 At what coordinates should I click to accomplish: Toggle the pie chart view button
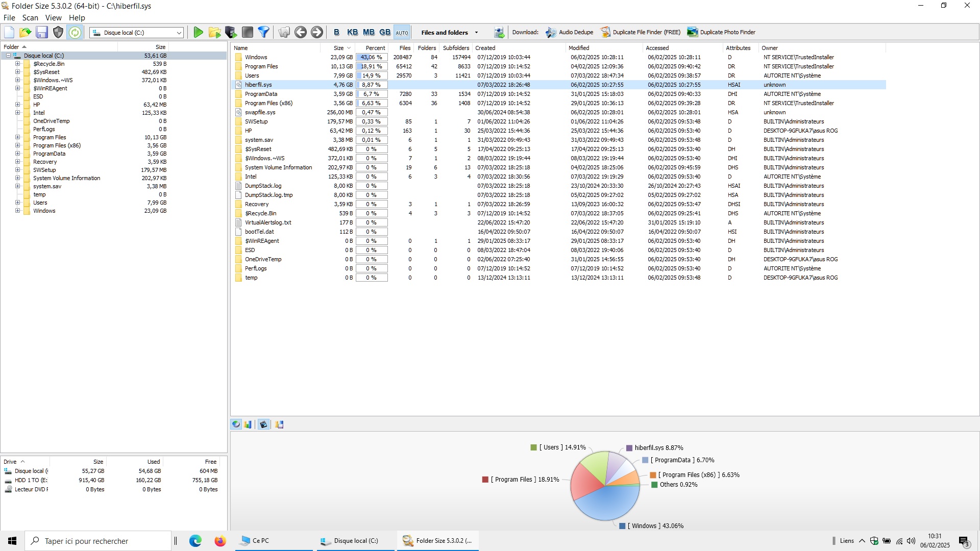click(x=236, y=424)
